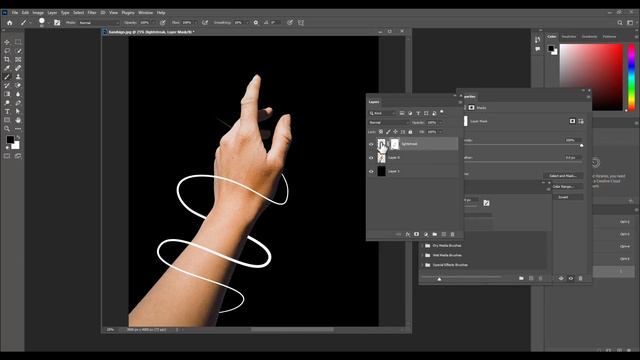Click the Density slider handle
This screenshot has height=360, width=640.
582,145
